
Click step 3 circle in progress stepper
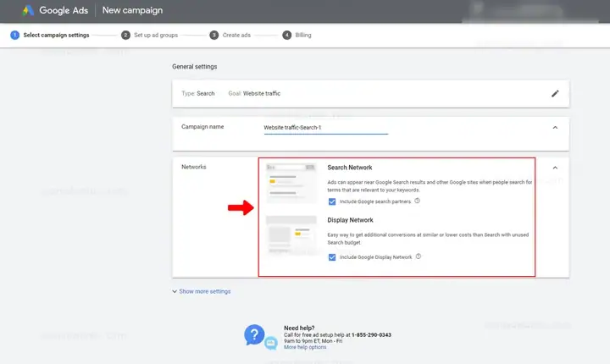click(x=214, y=35)
